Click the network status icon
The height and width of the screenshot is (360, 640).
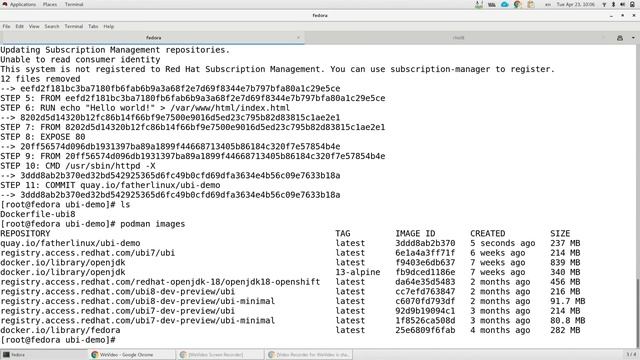604,4
